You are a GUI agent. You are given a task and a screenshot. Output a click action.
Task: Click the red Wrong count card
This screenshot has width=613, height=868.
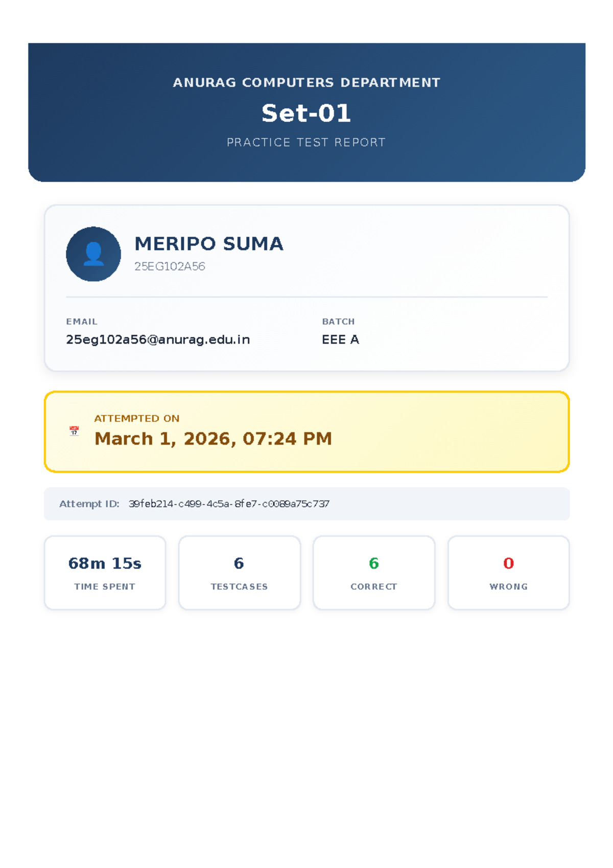point(508,573)
